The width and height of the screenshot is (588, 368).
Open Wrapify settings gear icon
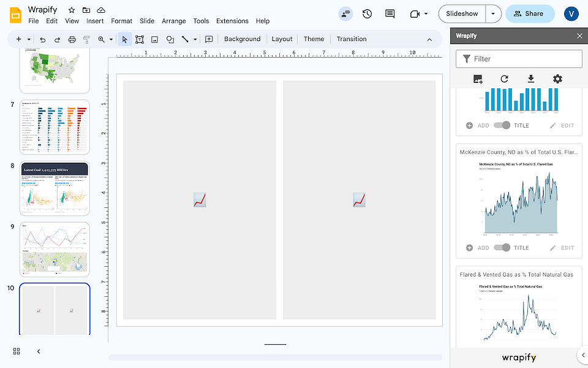click(557, 79)
